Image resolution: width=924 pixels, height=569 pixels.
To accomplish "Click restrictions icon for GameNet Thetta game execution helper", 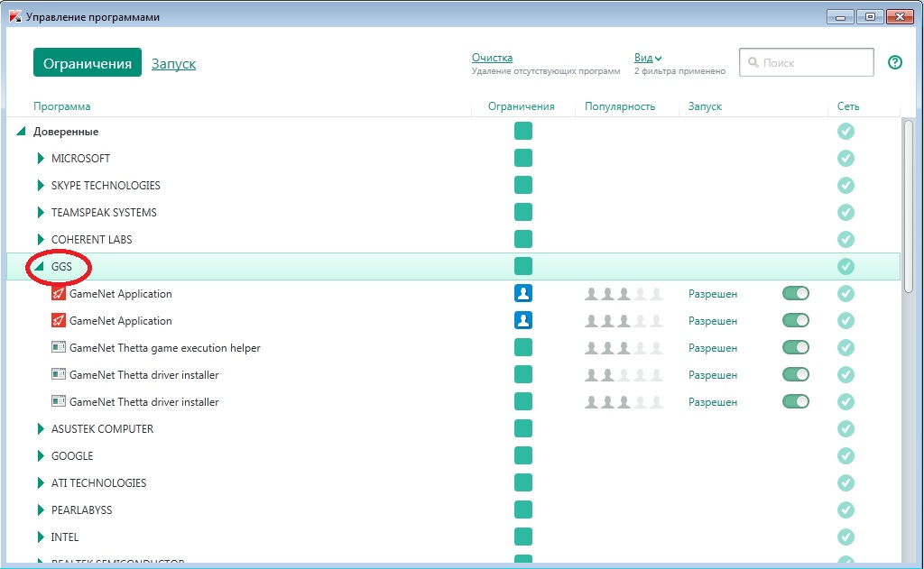I will [523, 347].
